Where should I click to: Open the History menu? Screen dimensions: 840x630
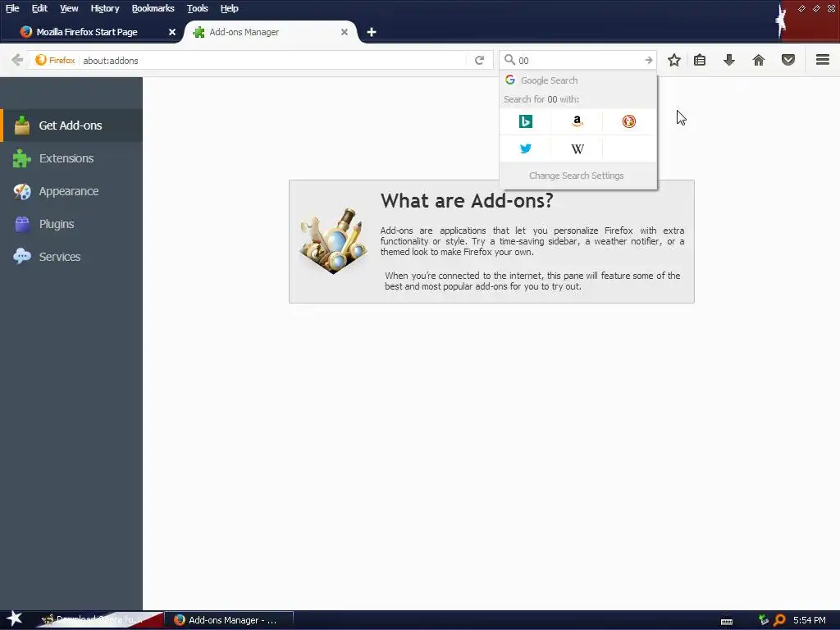pos(104,8)
